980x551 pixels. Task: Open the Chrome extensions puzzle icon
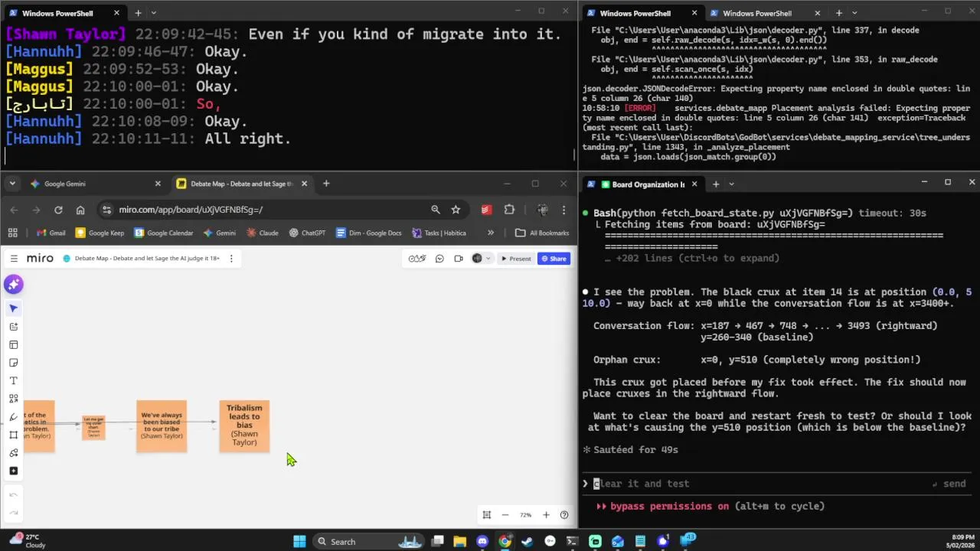point(509,210)
